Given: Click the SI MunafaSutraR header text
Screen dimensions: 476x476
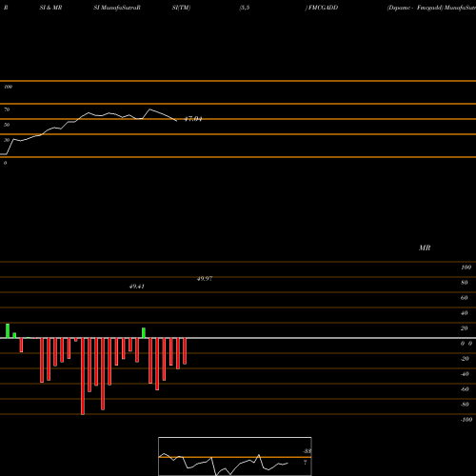Looking at the screenshot, I should (x=117, y=8).
